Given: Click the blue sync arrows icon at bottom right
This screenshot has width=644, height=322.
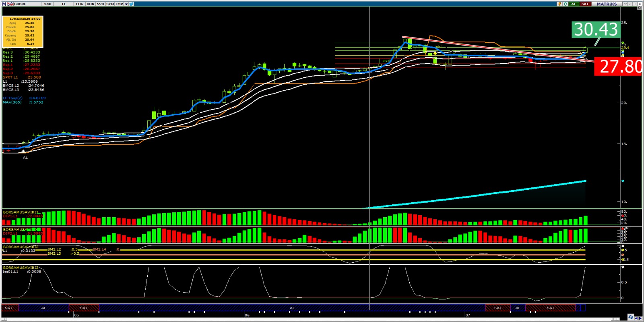Looking at the screenshot, I should 631,317.
